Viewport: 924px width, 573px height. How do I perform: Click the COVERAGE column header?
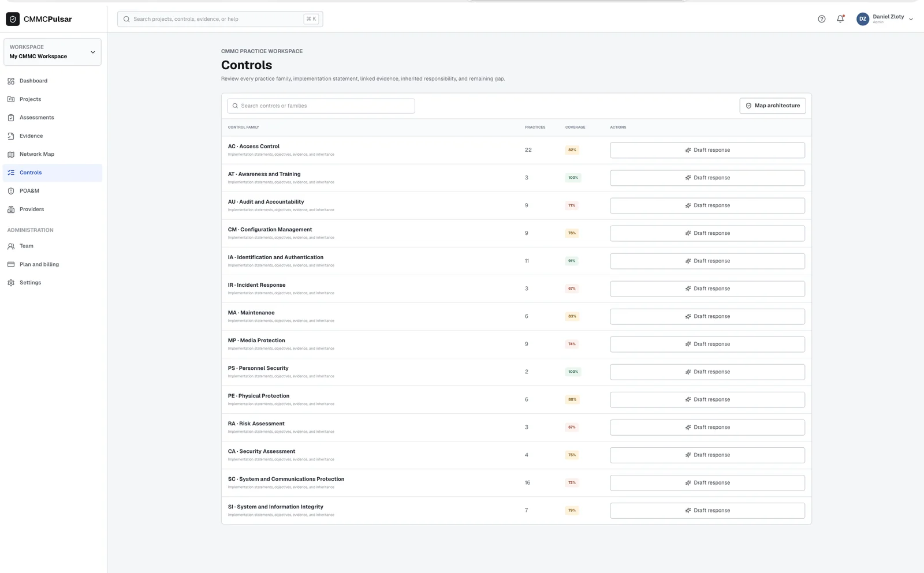pos(575,127)
